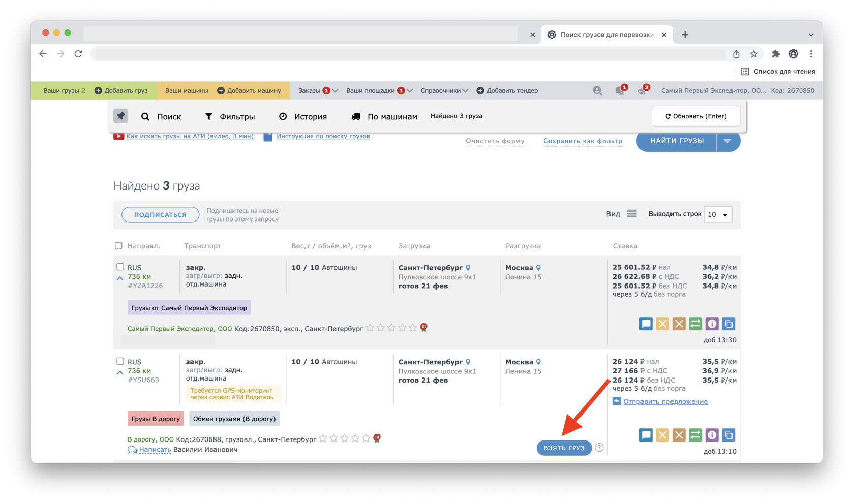This screenshot has width=854, height=504.
Task: Click browser share icon in address bar
Action: [x=736, y=54]
